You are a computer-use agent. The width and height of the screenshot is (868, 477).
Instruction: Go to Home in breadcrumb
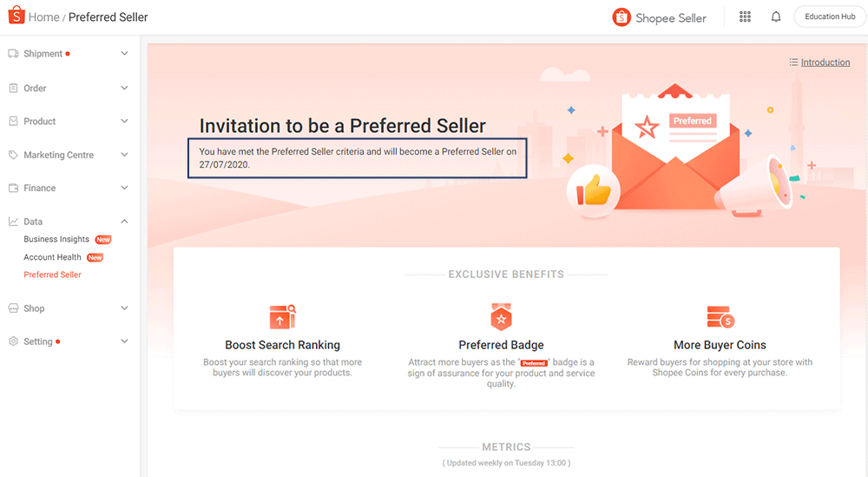44,17
